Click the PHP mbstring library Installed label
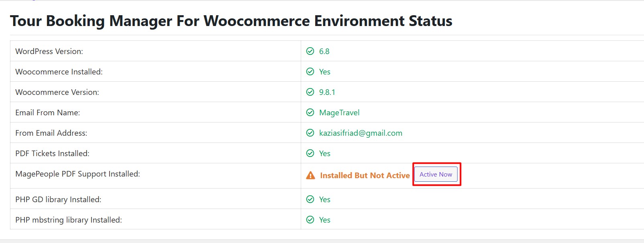Viewport: 644px width, 243px height. 69,220
